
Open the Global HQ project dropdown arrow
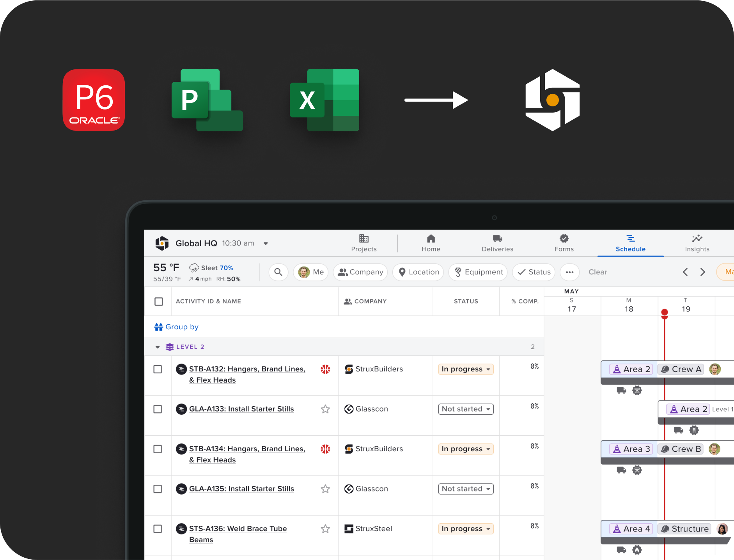266,244
